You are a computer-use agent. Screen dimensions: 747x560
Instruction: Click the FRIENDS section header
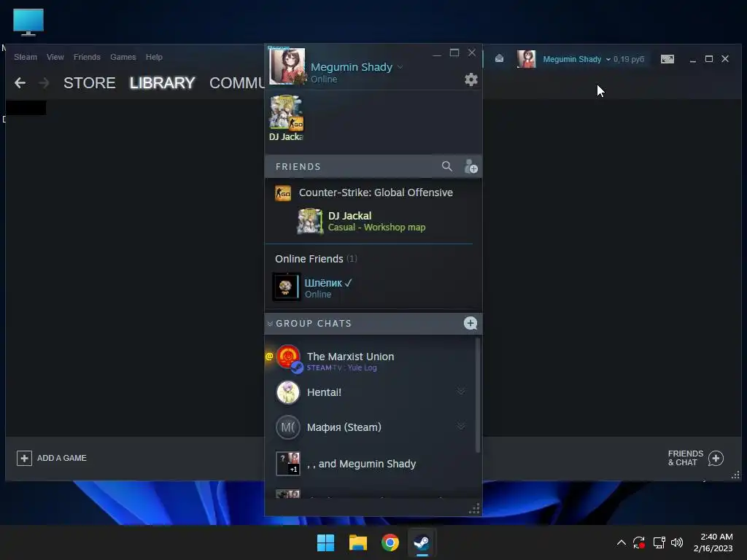tap(298, 167)
